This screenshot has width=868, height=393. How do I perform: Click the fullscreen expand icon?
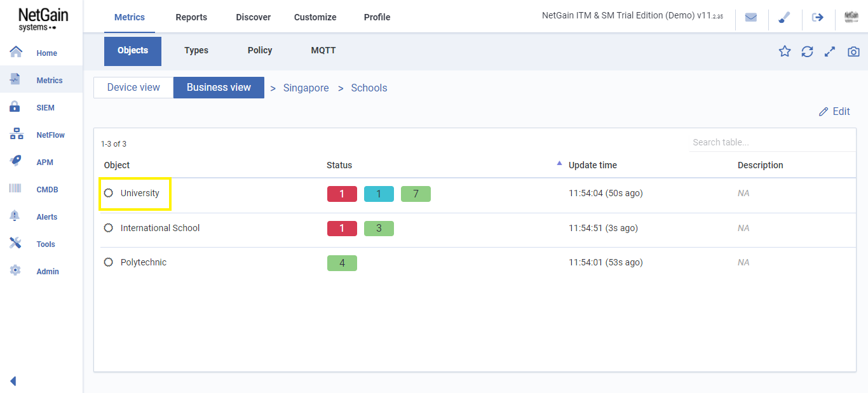pyautogui.click(x=829, y=51)
